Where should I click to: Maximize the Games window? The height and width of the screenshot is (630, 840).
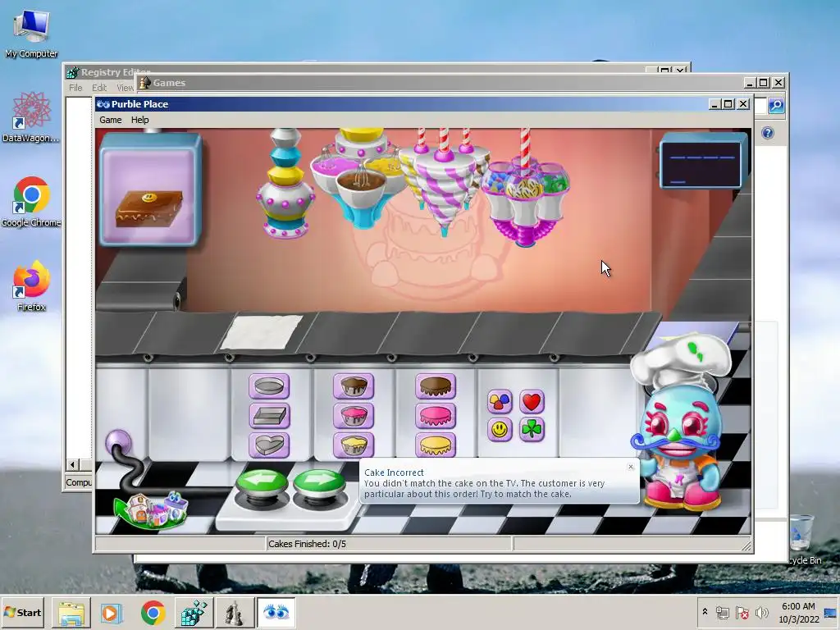coord(764,83)
